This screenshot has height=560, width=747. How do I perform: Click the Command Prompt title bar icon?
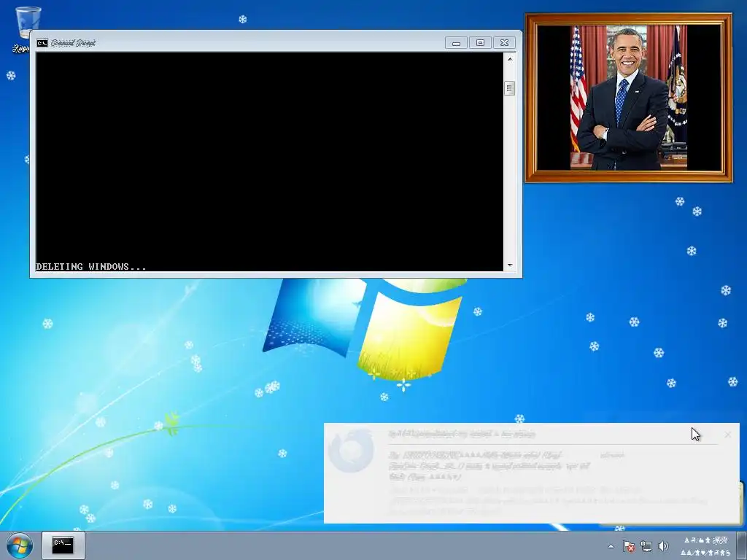coord(42,43)
